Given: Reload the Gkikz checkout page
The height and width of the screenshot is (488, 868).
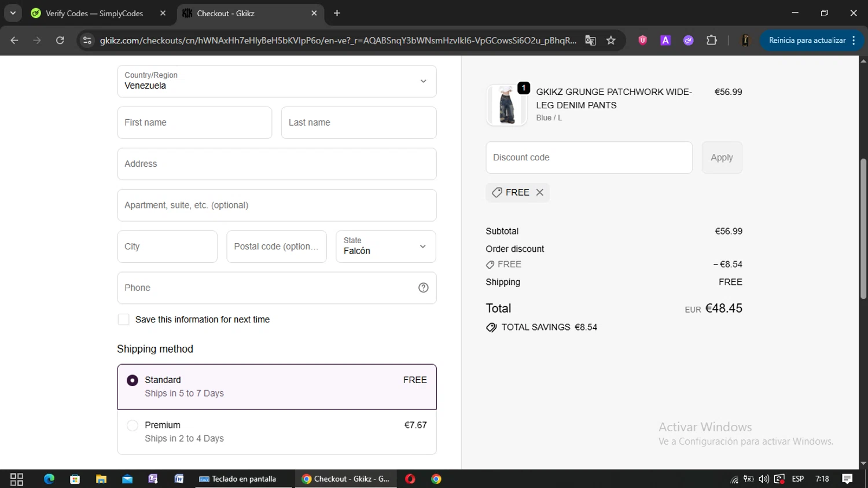Looking at the screenshot, I should 60,41.
